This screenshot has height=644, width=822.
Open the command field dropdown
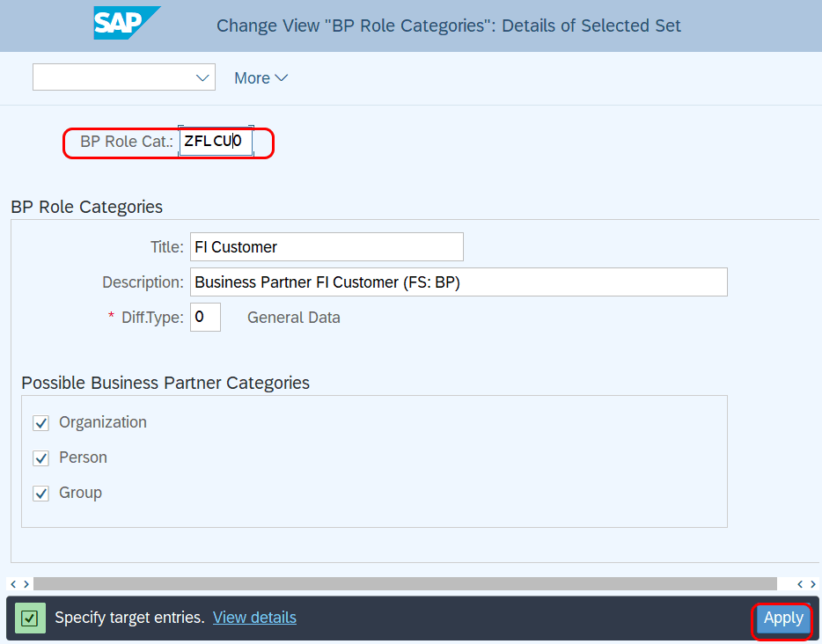202,78
